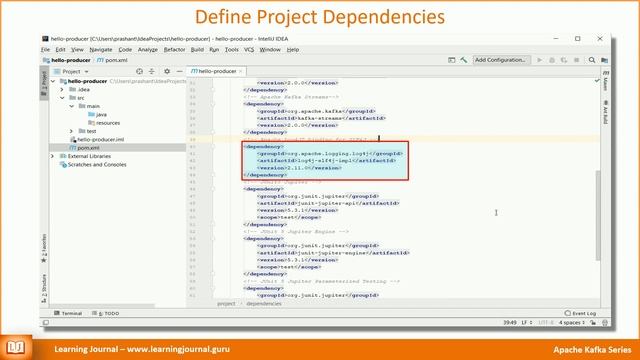Image resolution: width=640 pixels, height=360 pixels.
Task: Select Scratches and Consoles
Action: click(x=93, y=164)
